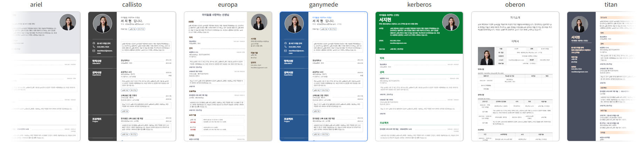This screenshot has height=143, width=644.
Task: Select the "ariel" template name label
Action: point(36,5)
